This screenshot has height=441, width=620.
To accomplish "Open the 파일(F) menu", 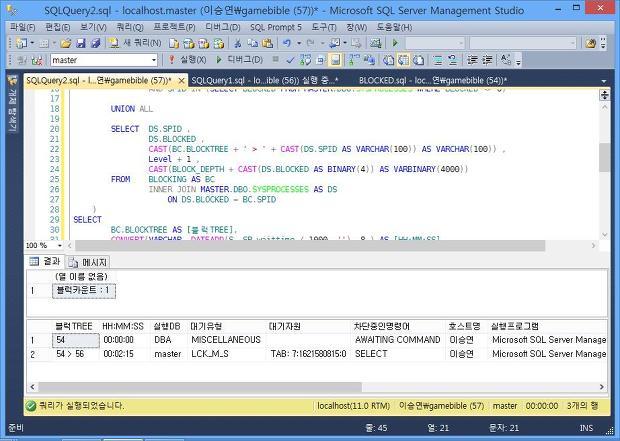I will click(23, 27).
